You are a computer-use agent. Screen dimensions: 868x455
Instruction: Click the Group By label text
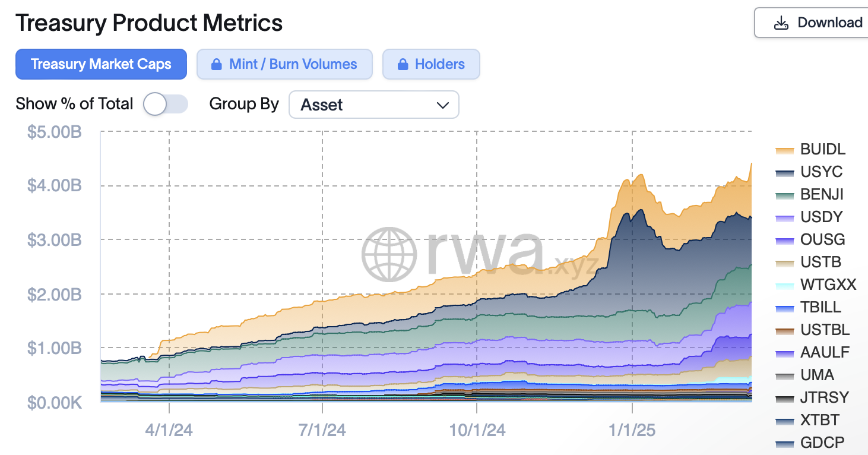[244, 104]
